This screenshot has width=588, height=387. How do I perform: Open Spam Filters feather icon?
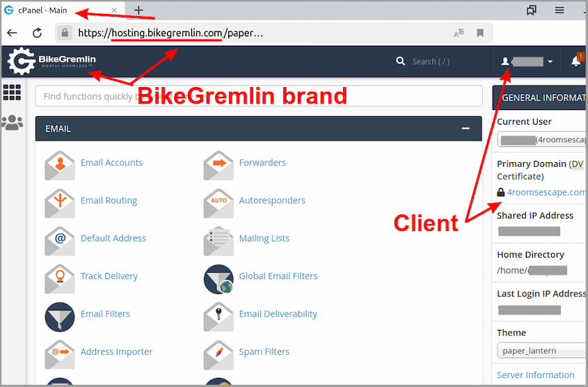tap(218, 355)
